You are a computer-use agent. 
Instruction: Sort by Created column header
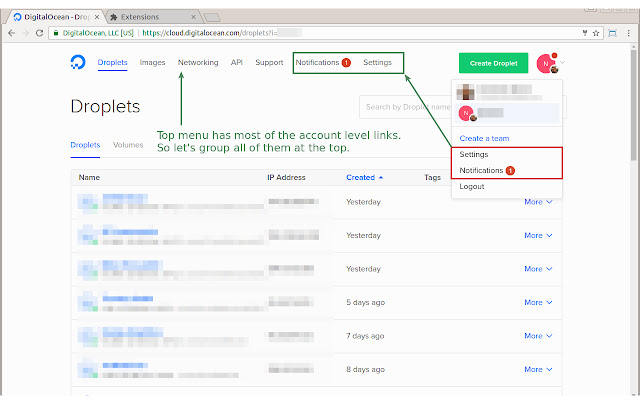click(x=360, y=178)
